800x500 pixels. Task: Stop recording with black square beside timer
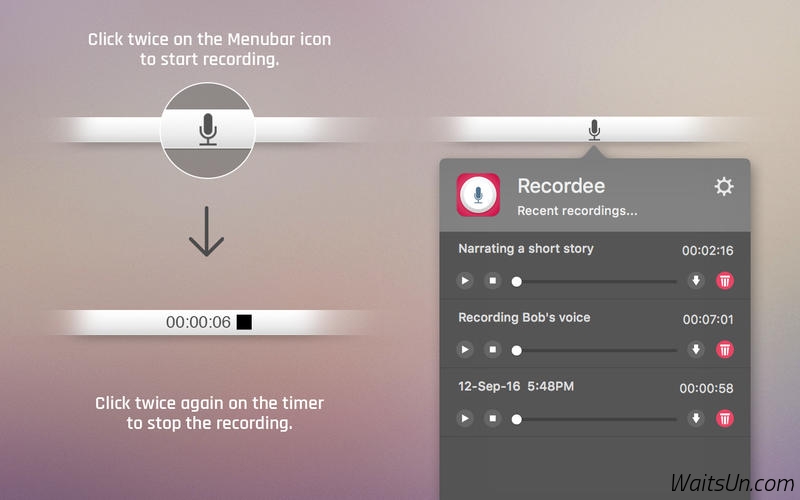[x=244, y=322]
